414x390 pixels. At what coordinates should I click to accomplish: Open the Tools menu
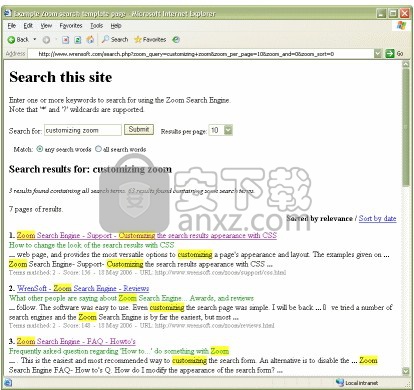point(96,26)
